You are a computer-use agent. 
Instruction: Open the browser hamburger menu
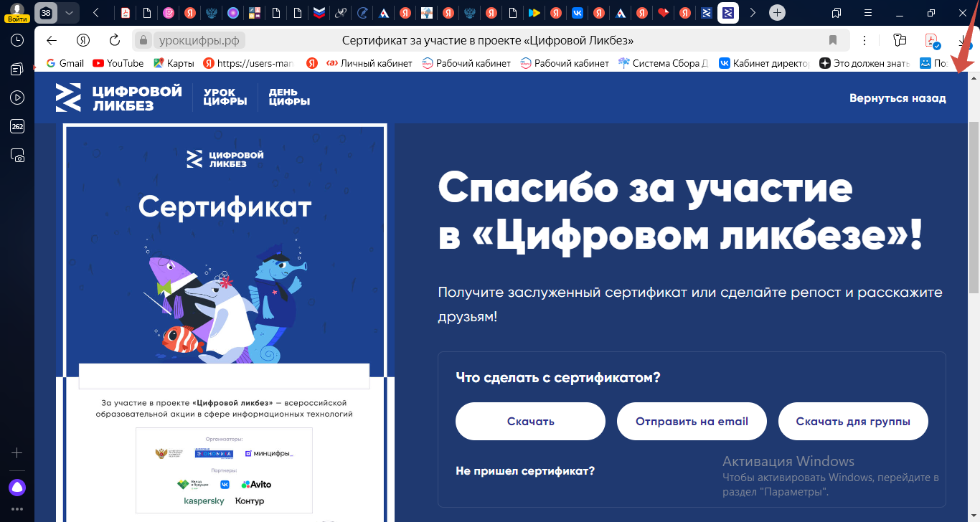[x=868, y=12]
